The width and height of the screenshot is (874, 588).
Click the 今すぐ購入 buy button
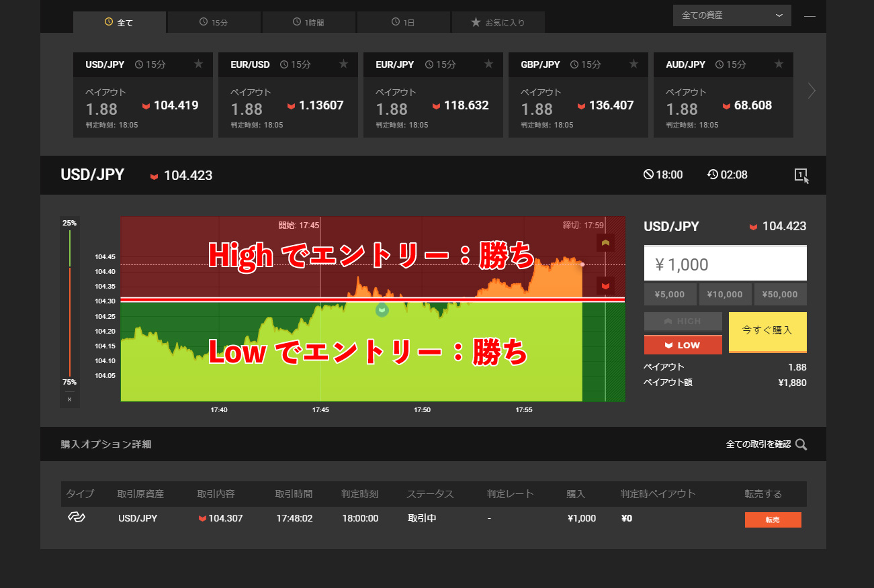(768, 332)
